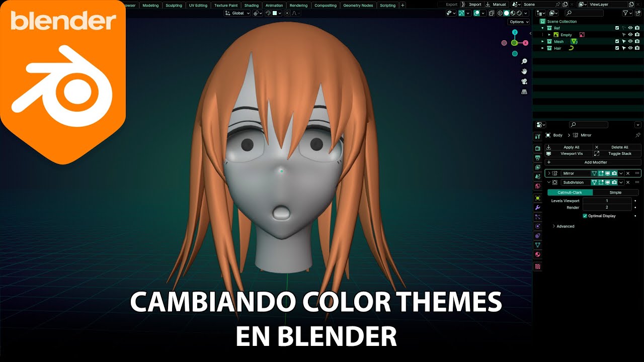
Task: Open the Output properties printer tab icon
Action: tap(538, 158)
